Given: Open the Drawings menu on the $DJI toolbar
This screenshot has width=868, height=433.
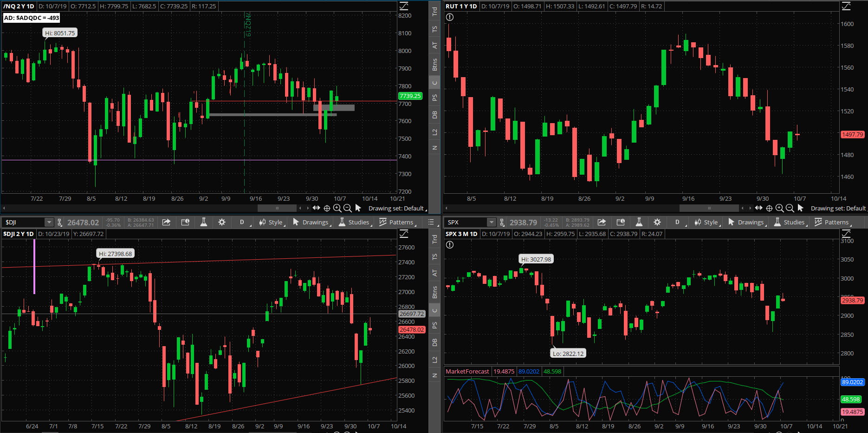Looking at the screenshot, I should click(x=311, y=222).
